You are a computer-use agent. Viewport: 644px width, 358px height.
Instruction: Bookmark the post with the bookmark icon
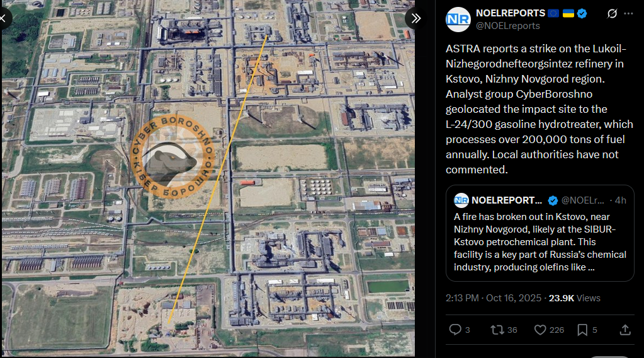(x=582, y=330)
